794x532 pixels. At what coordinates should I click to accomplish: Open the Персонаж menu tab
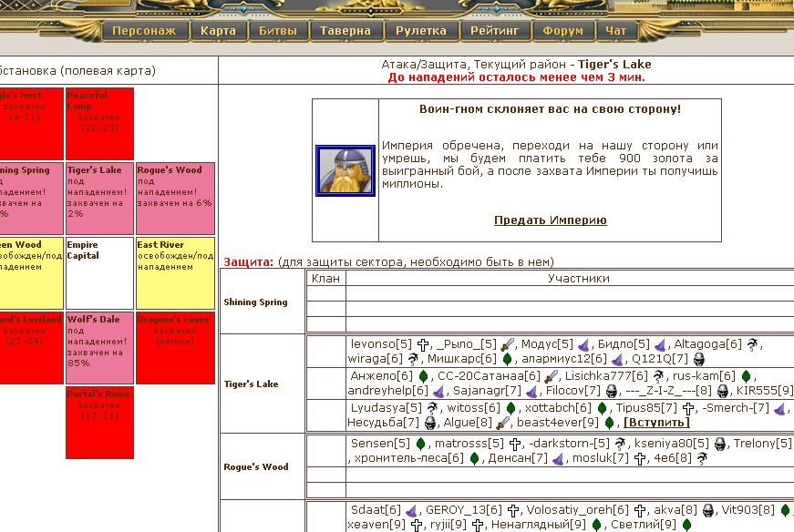tap(144, 30)
